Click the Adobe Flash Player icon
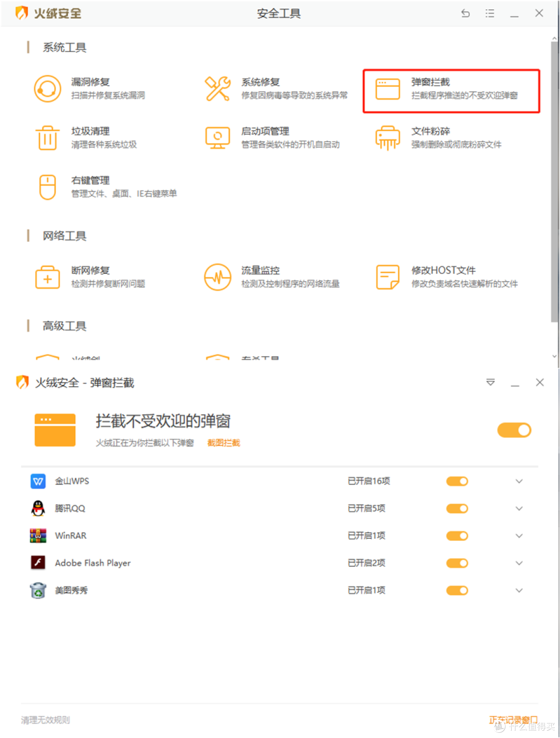The image size is (560, 738). click(x=38, y=563)
